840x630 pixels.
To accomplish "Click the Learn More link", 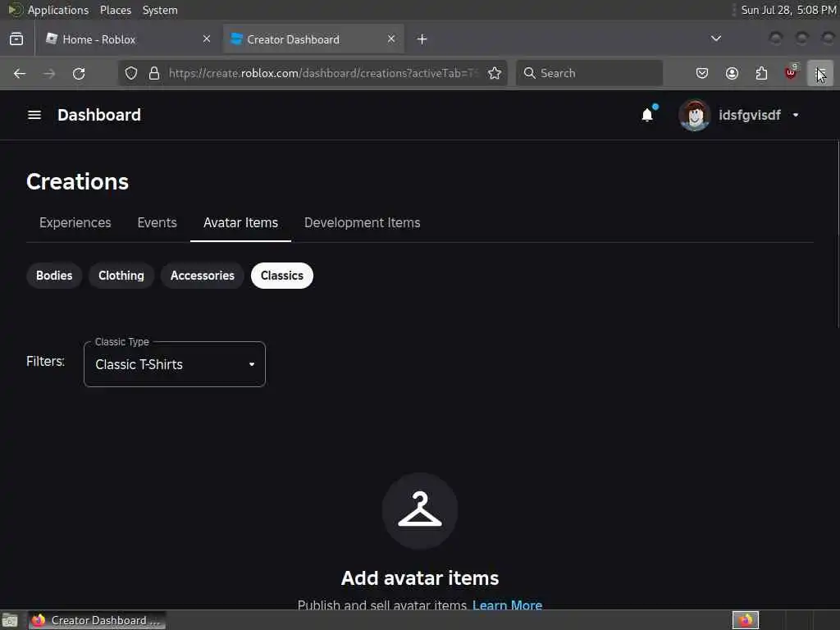I will (x=507, y=605).
